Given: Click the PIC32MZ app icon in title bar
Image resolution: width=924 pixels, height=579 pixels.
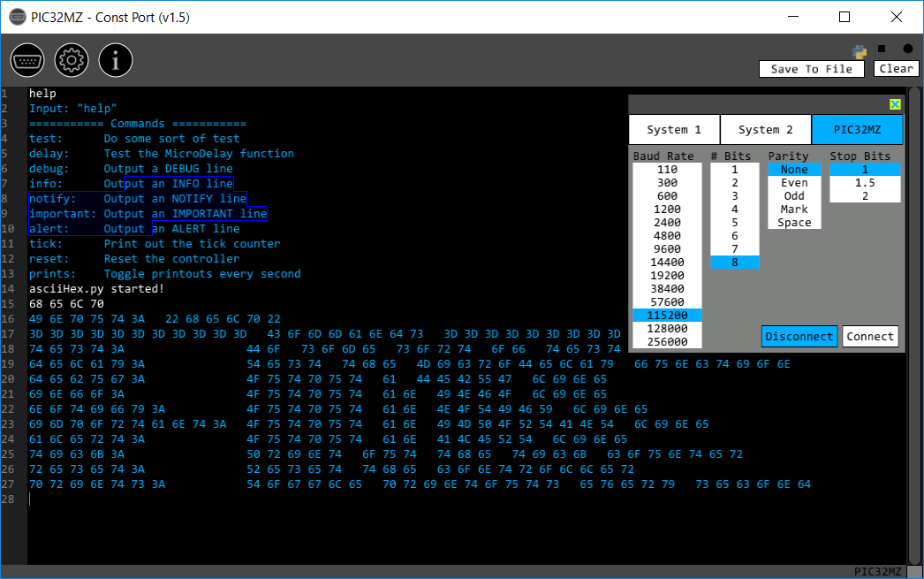Looking at the screenshot, I should pos(18,17).
